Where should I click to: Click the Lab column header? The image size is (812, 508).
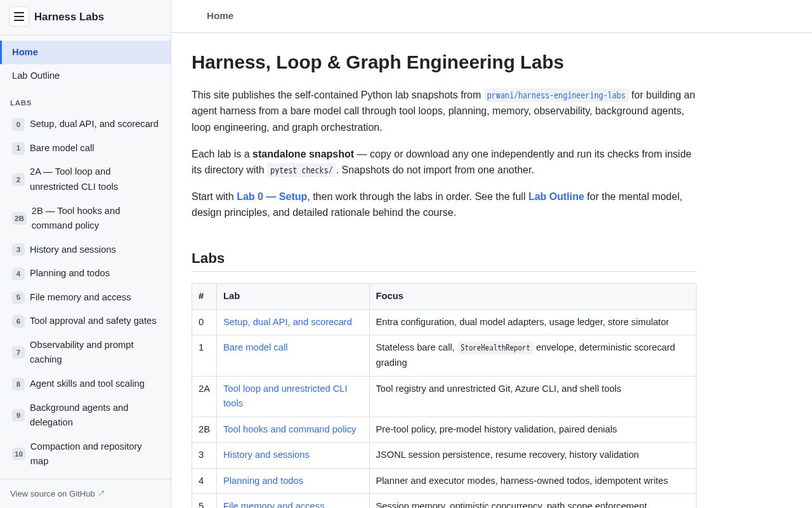coord(292,297)
